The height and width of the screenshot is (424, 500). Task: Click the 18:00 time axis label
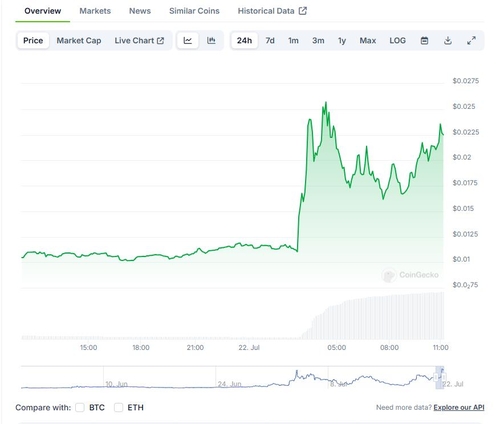[141, 348]
